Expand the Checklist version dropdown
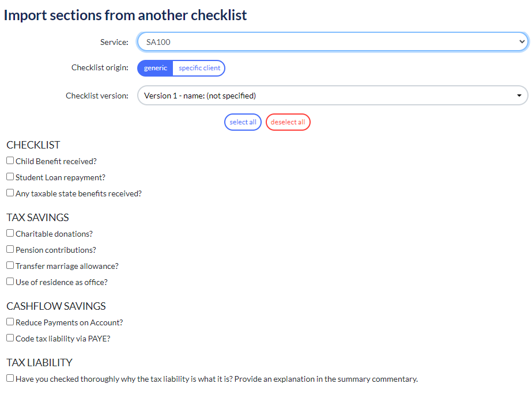The width and height of the screenshot is (532, 395). tap(333, 95)
